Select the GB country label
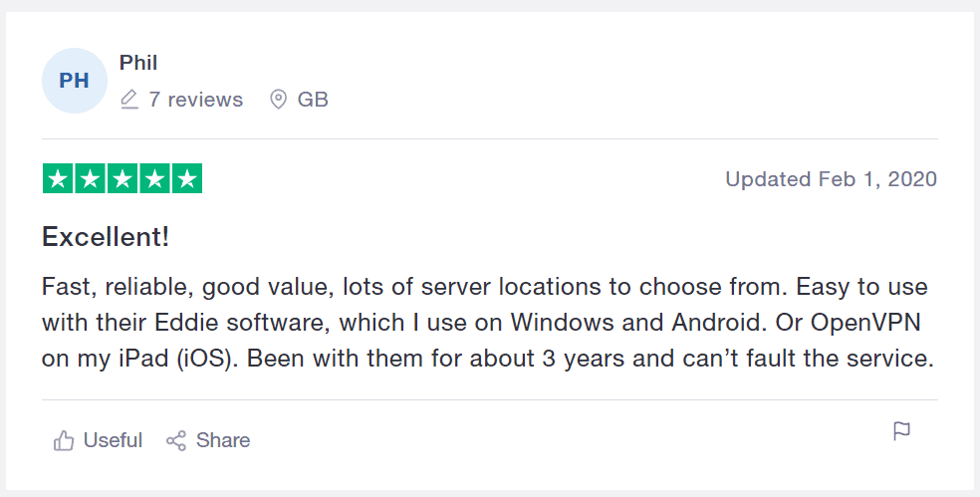The width and height of the screenshot is (980, 497). click(313, 100)
